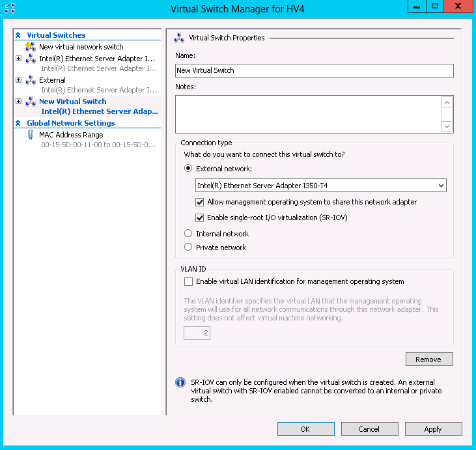Screen dimensions: 476x450
Task: Click the blue Intel(R) Ethernet Server Adap... subtext
Action: [x=100, y=111]
